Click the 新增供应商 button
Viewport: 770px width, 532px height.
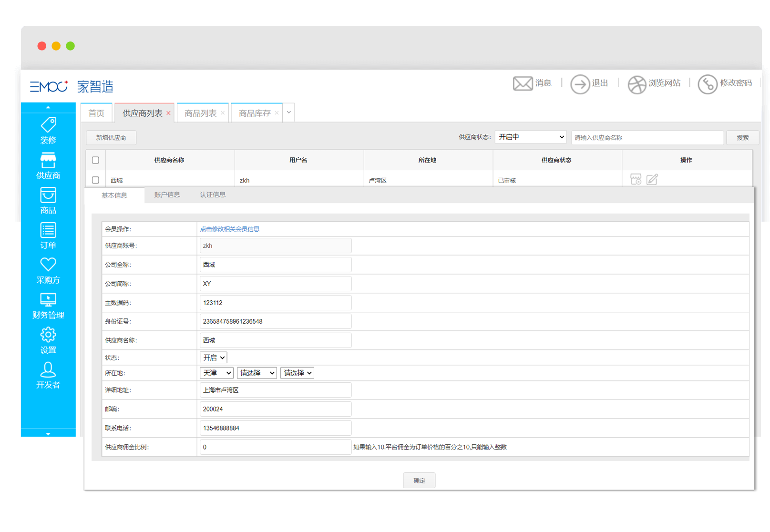click(x=111, y=138)
